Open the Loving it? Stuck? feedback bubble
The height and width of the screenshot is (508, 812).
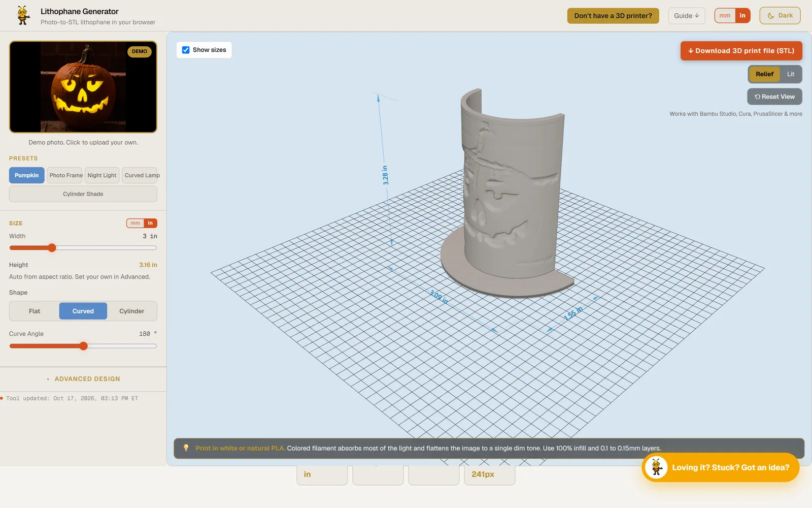pyautogui.click(x=721, y=467)
